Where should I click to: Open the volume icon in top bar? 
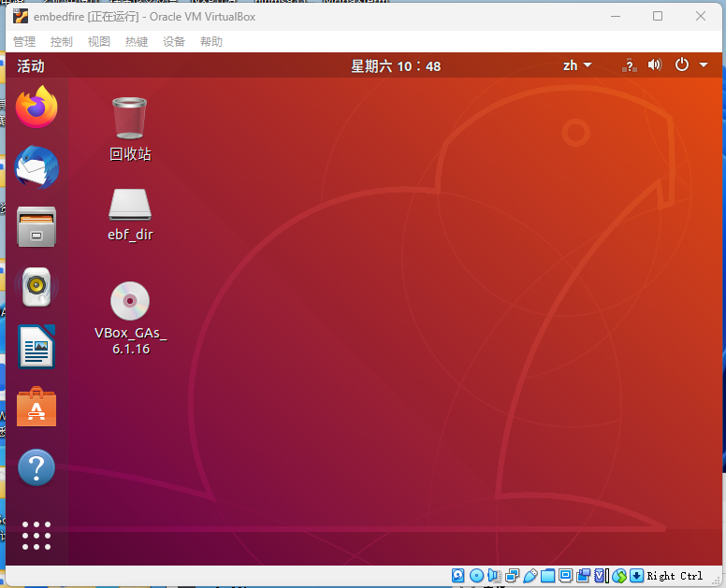[655, 65]
